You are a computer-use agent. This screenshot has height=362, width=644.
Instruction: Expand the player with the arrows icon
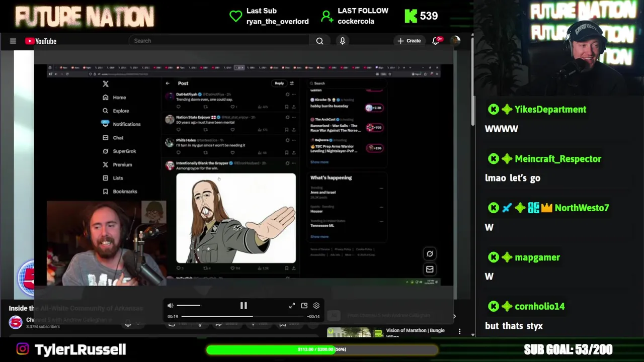tap(292, 306)
